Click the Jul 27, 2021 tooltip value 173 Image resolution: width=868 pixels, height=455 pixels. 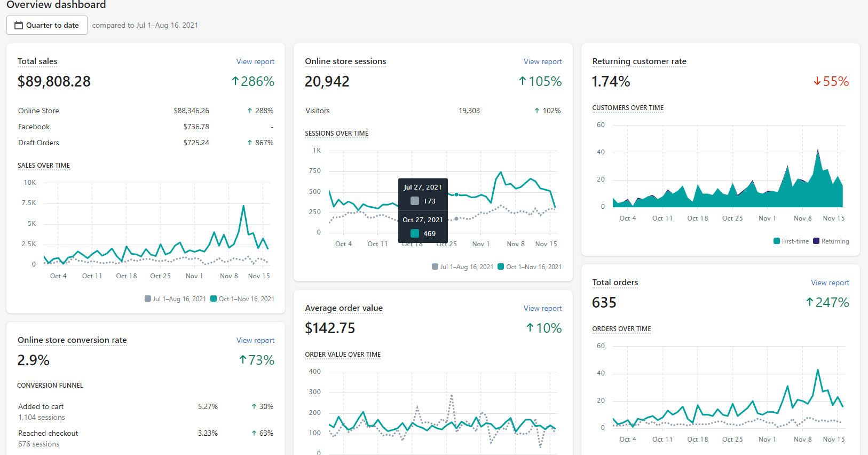point(430,201)
